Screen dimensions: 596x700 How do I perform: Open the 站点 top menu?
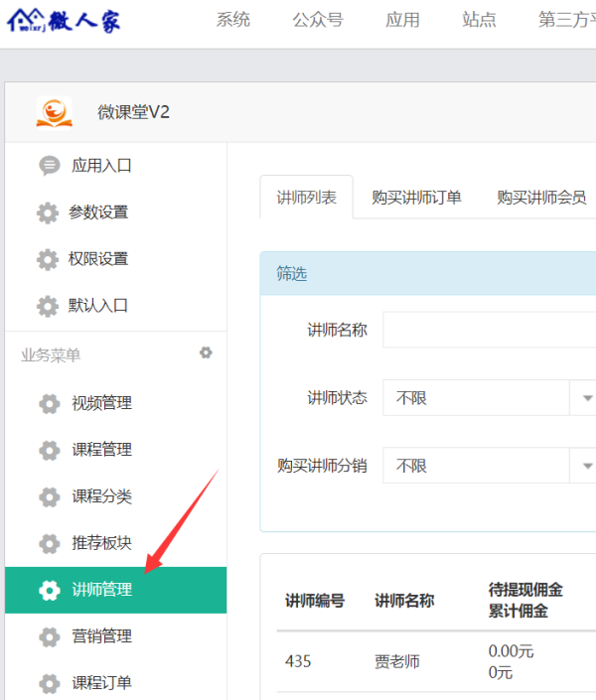click(x=480, y=20)
